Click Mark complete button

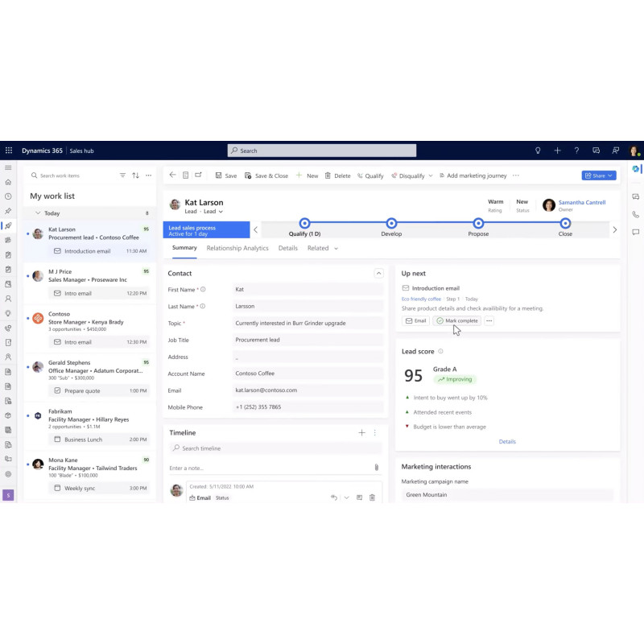tap(456, 320)
